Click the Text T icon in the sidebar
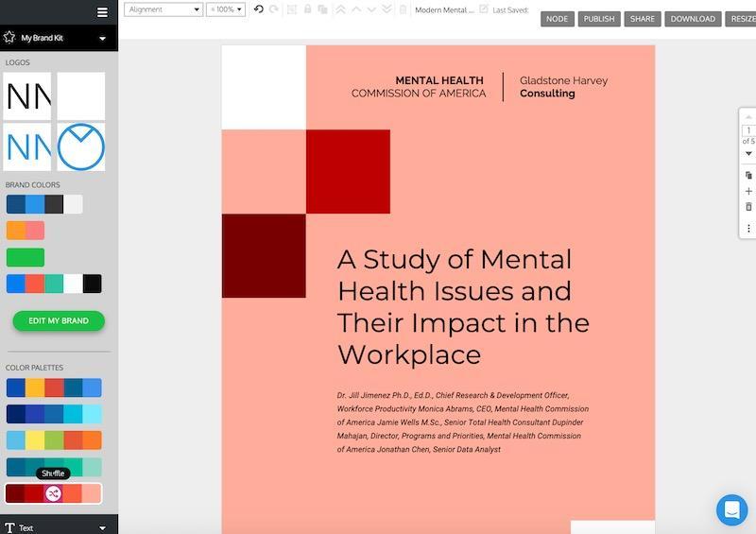Viewport: 756px width, 534px height. [x=9, y=528]
